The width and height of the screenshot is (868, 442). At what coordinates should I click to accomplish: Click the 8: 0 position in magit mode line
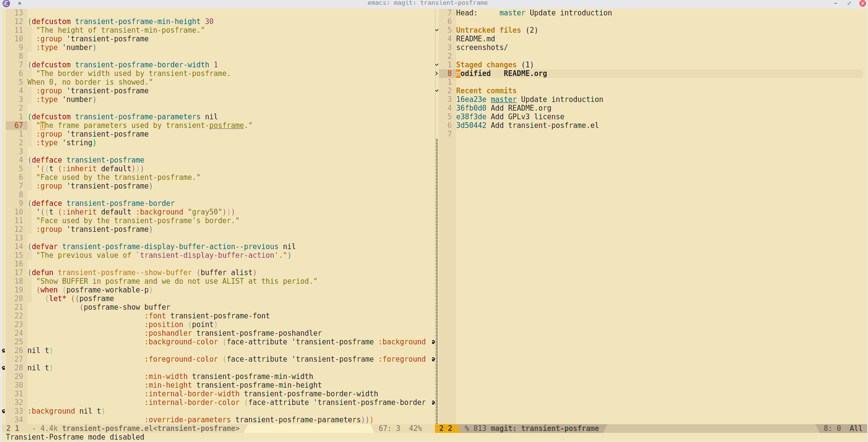pos(832,429)
